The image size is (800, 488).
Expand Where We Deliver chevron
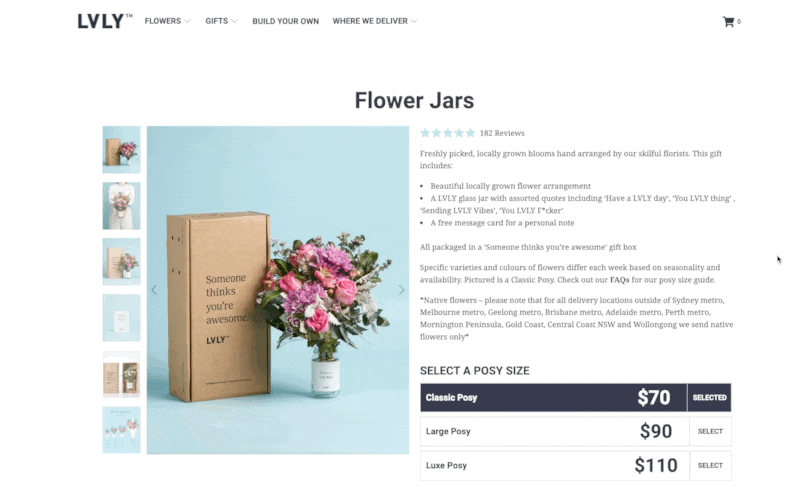point(414,21)
